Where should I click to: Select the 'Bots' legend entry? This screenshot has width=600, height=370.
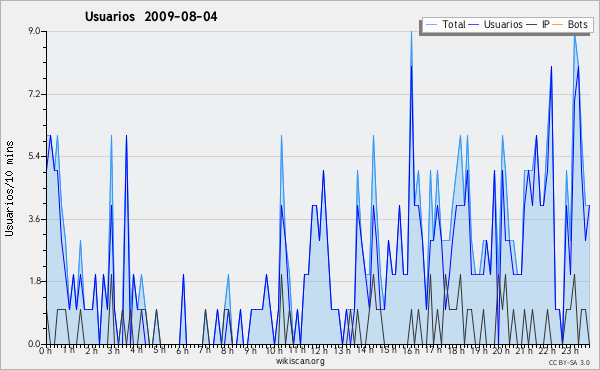[577, 24]
